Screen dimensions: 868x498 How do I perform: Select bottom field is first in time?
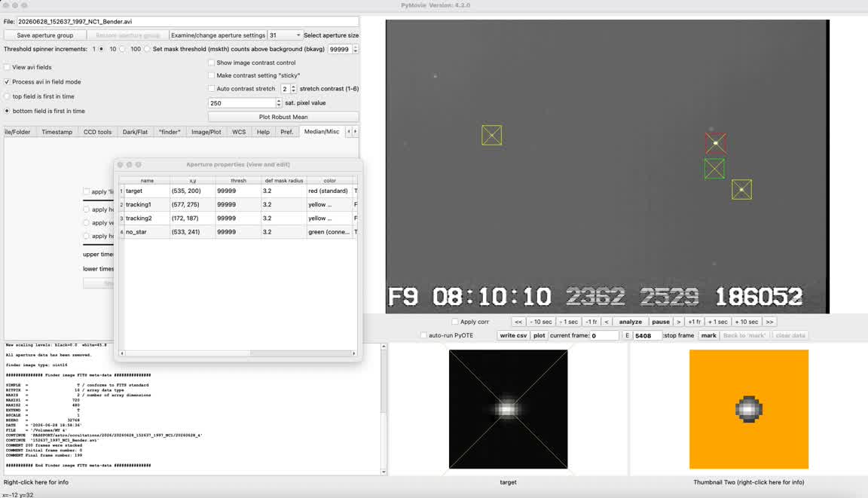(x=8, y=112)
